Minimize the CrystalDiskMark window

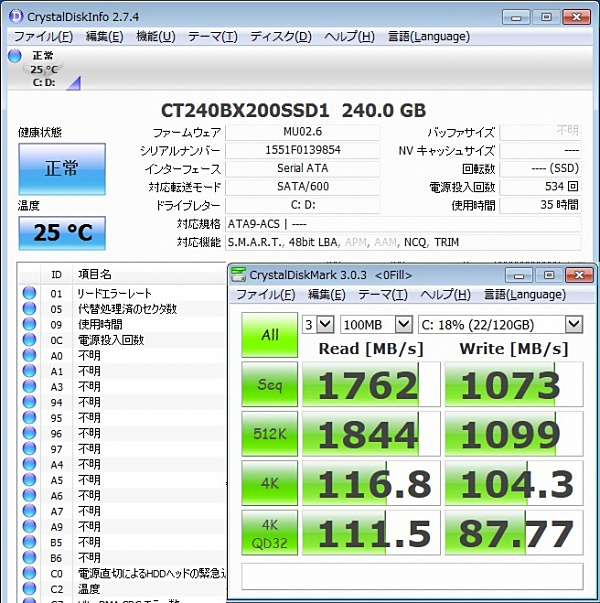518,275
